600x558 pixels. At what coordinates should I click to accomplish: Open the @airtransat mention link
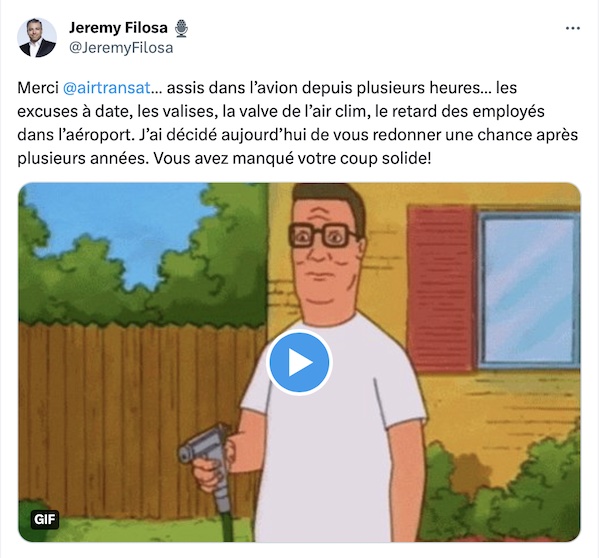pyautogui.click(x=107, y=88)
